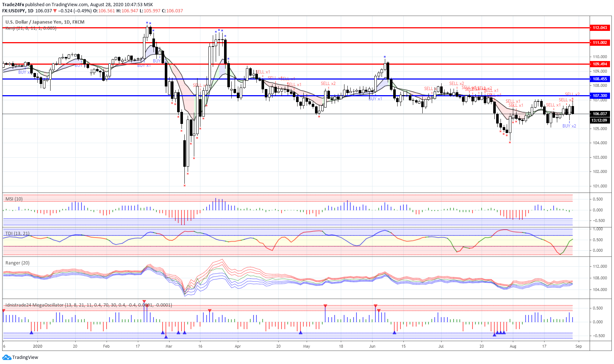Click the Feb date axis label
The width and height of the screenshot is (614, 364).
click(106, 346)
